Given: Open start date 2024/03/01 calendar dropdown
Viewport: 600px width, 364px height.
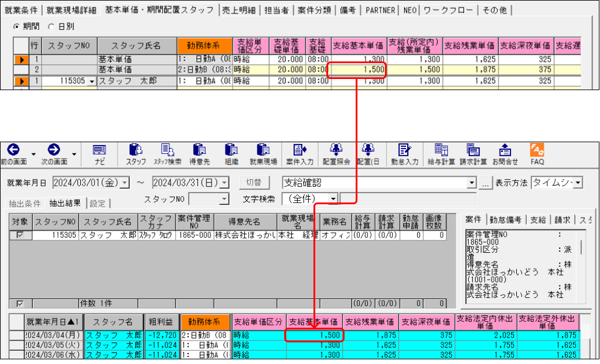Looking at the screenshot, I should [x=125, y=183].
